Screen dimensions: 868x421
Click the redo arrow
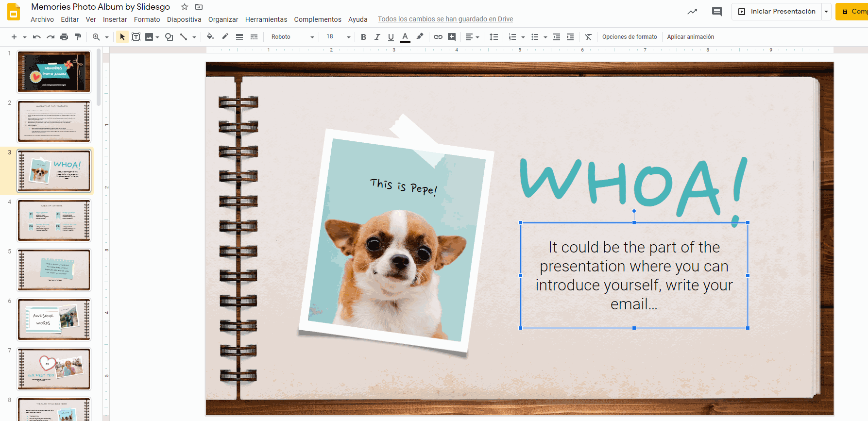pyautogui.click(x=50, y=37)
